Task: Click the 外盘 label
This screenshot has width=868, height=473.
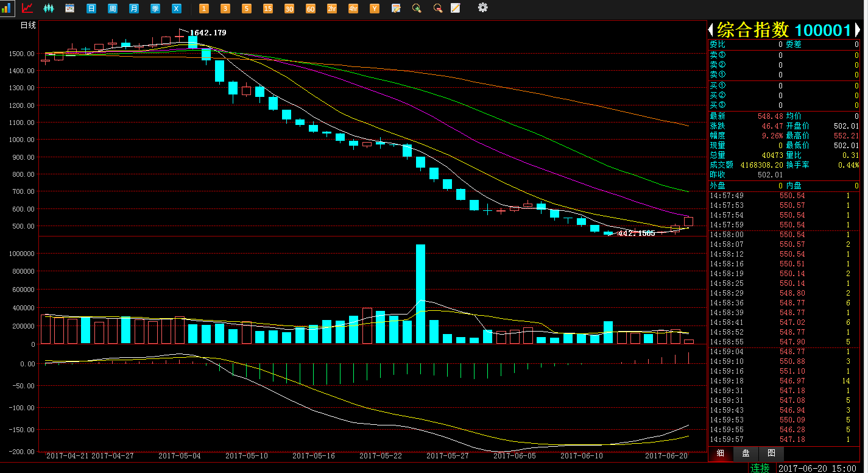Action: click(718, 185)
